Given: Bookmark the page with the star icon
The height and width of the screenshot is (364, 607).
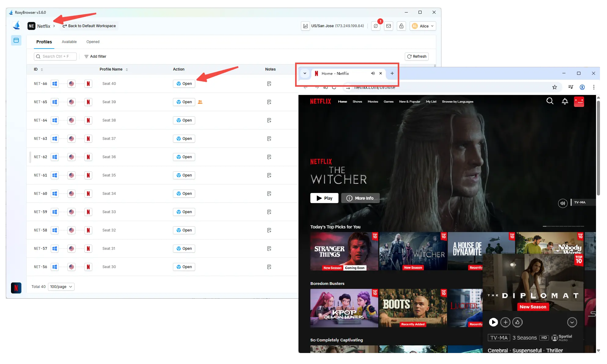Looking at the screenshot, I should pyautogui.click(x=554, y=87).
